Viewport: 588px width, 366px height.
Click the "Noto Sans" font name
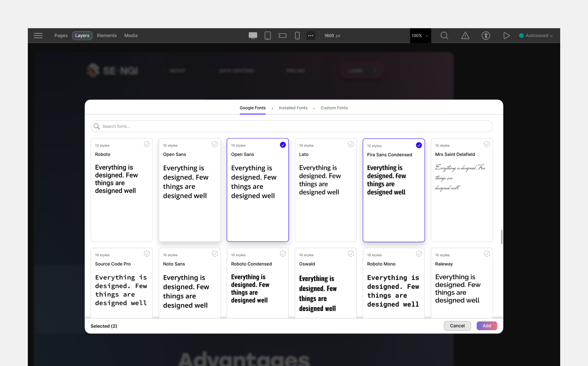pos(174,264)
